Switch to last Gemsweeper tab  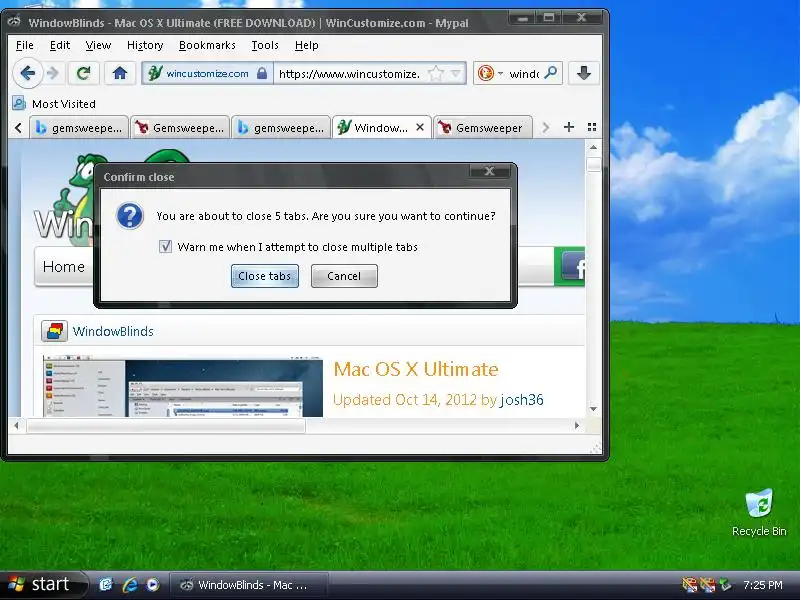point(482,128)
